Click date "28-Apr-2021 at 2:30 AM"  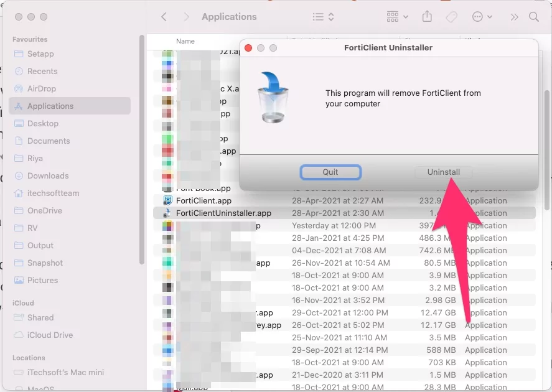pos(337,213)
